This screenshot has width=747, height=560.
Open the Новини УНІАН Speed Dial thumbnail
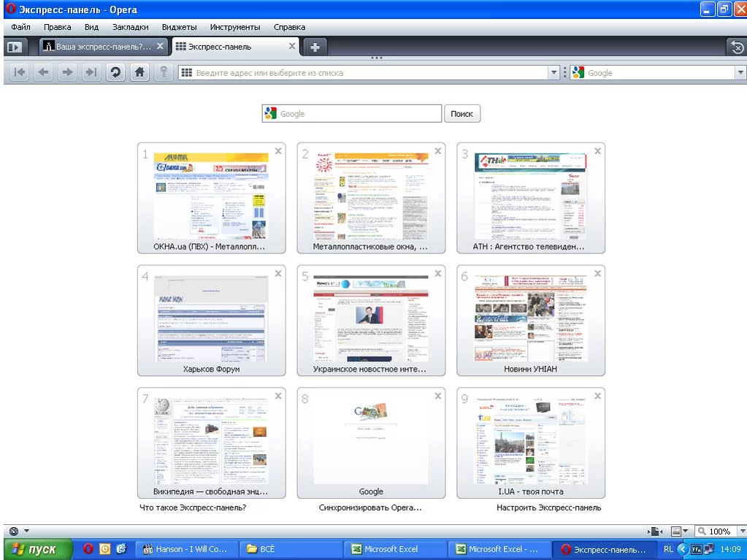[530, 320]
